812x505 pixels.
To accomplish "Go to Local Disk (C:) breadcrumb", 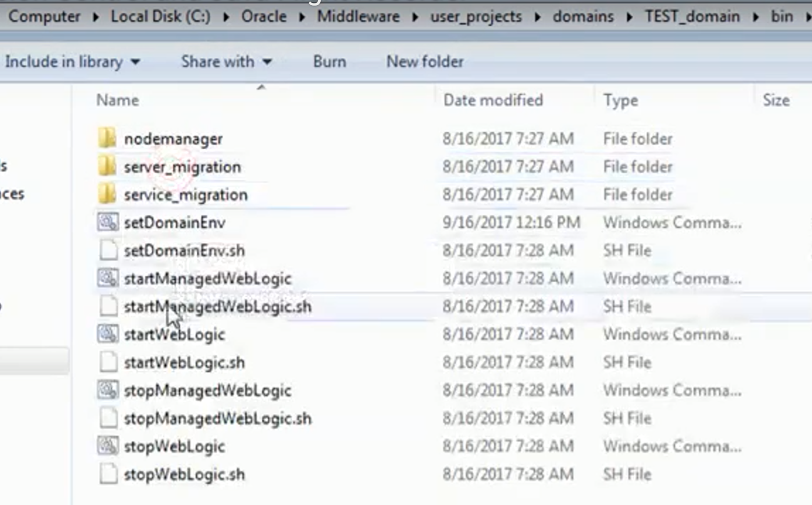I will (x=161, y=17).
